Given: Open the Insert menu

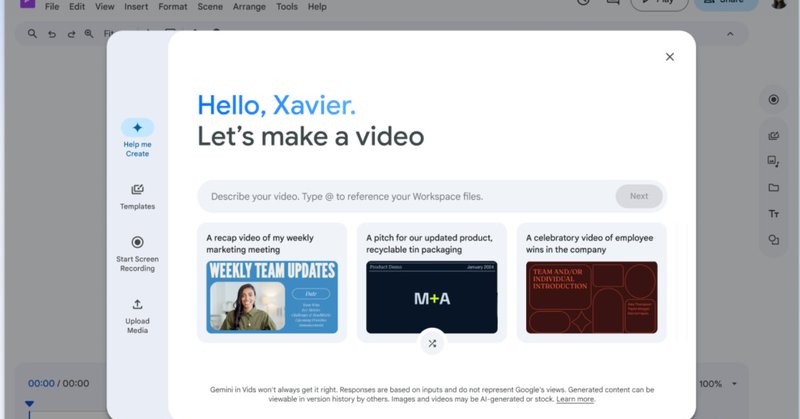Looking at the screenshot, I should tap(136, 7).
